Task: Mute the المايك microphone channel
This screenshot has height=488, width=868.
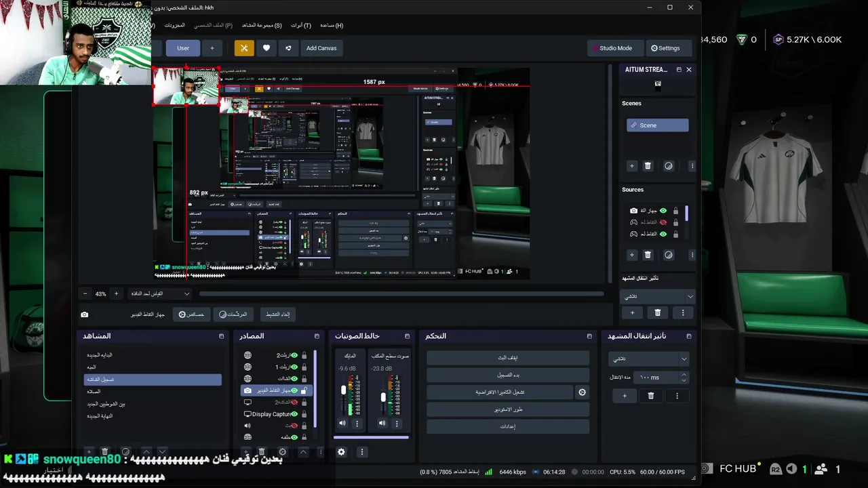Action: point(342,424)
